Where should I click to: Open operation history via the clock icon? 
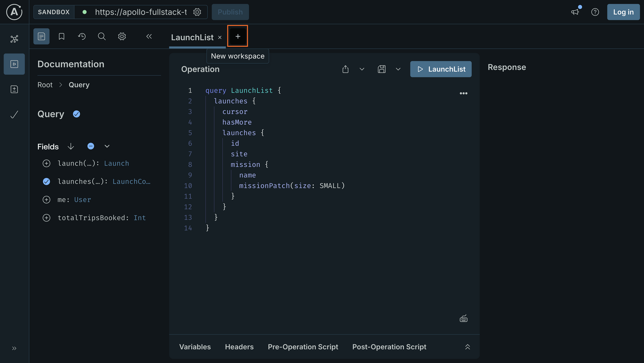(82, 36)
